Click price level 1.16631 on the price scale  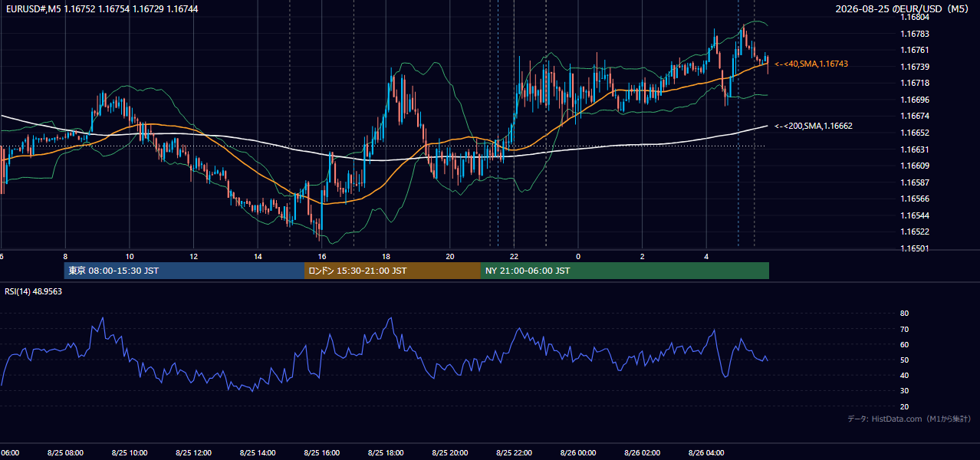[914, 149]
